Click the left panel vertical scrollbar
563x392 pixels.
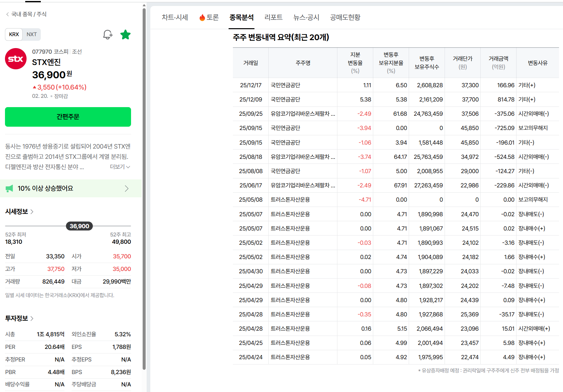[144, 189]
